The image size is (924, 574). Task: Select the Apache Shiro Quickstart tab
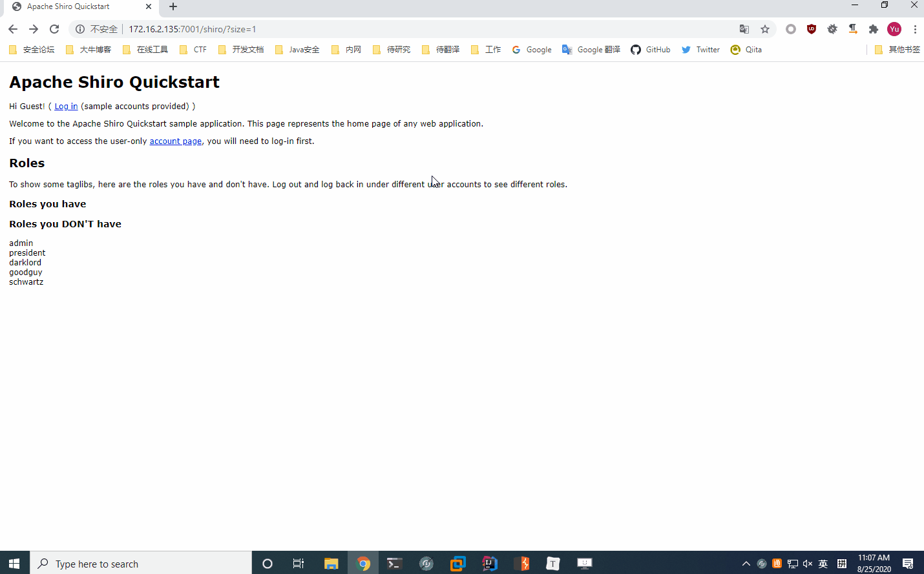click(81, 7)
